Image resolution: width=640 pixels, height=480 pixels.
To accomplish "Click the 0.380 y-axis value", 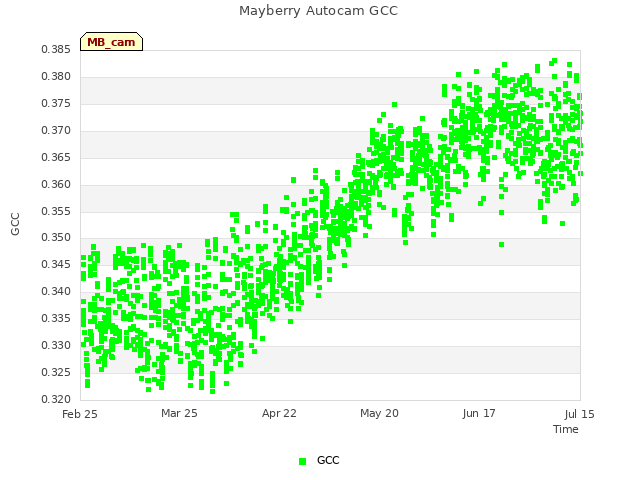I will tap(56, 77).
